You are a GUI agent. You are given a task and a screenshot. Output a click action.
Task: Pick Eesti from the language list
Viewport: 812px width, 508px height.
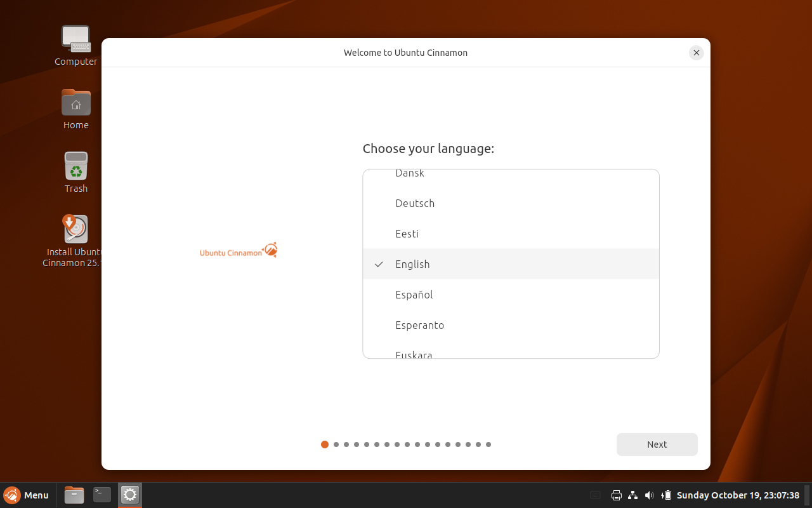(x=511, y=234)
